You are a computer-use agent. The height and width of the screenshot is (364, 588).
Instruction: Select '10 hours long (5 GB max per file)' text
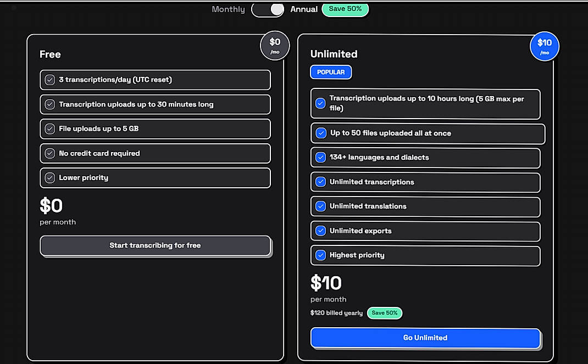(427, 103)
